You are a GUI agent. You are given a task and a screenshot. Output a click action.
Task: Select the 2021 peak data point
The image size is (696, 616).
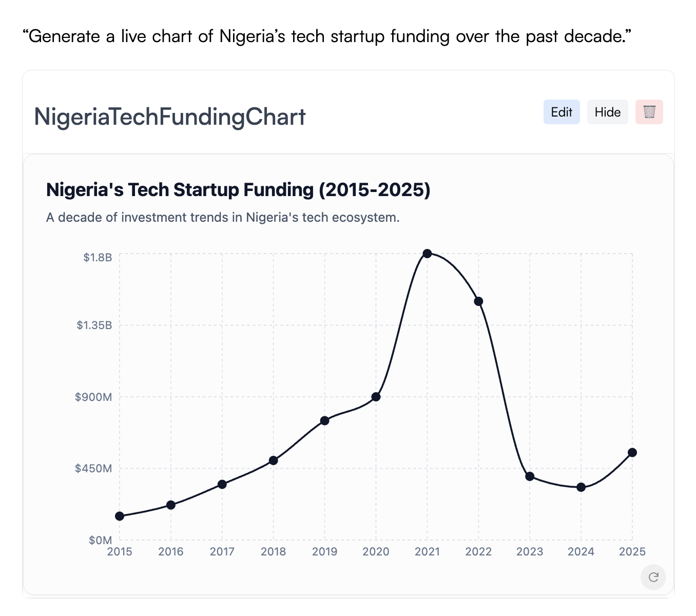427,254
